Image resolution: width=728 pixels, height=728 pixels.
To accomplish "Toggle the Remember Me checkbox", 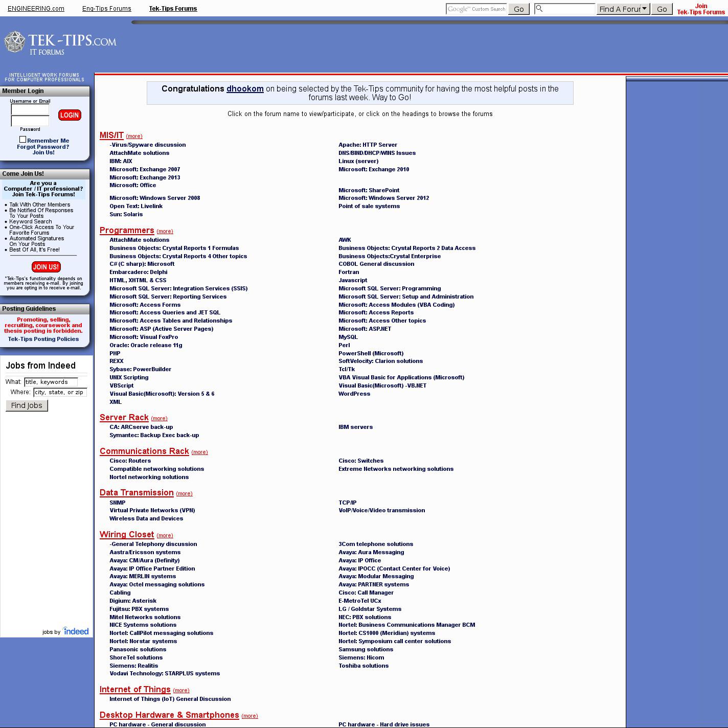I will click(x=22, y=140).
